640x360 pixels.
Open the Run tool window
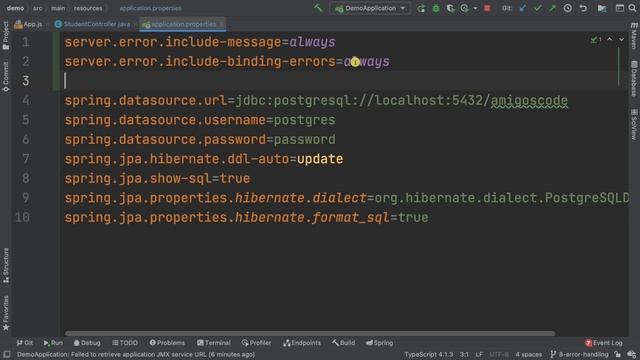(53, 343)
